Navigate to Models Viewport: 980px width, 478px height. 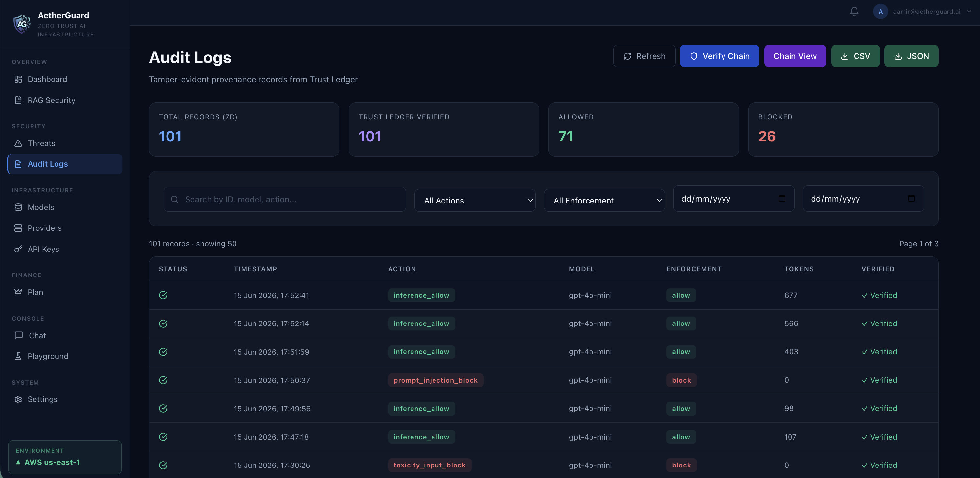pyautogui.click(x=65, y=207)
